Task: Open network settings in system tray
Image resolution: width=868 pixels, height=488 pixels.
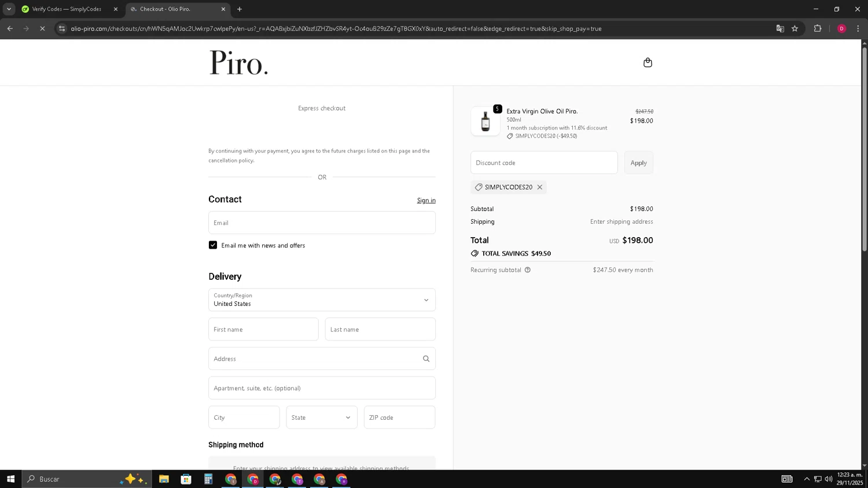Action: coord(818,479)
